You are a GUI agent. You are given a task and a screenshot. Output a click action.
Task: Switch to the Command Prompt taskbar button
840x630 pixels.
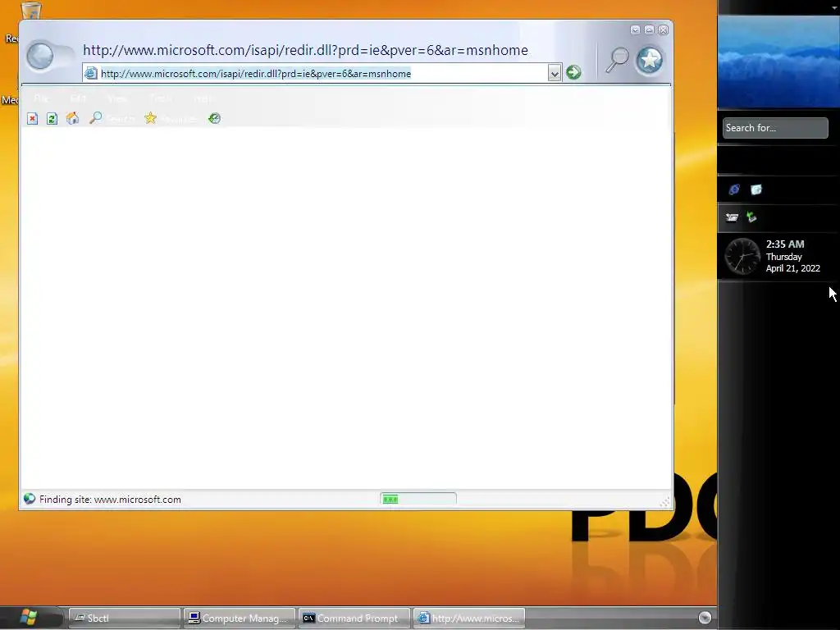(354, 619)
